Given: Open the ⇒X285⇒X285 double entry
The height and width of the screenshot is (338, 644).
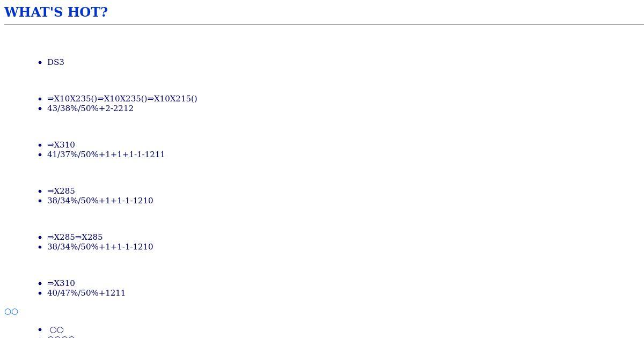Looking at the screenshot, I should pos(75,237).
